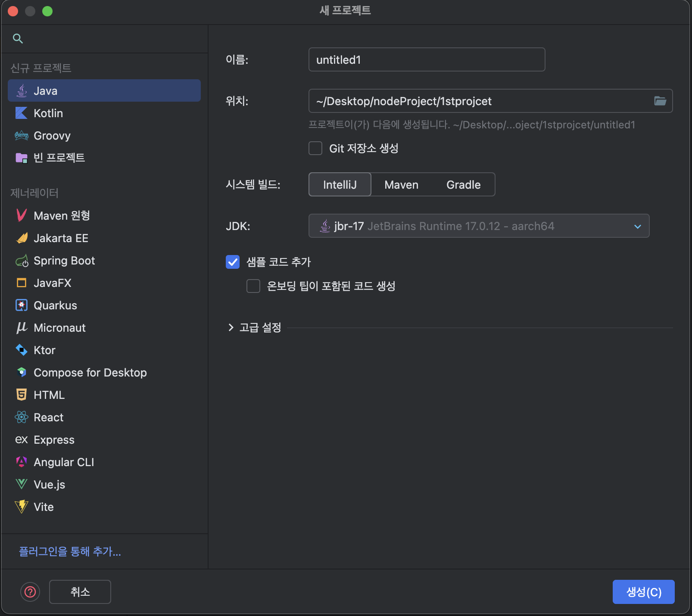Select the Micronaut generator label

59,328
